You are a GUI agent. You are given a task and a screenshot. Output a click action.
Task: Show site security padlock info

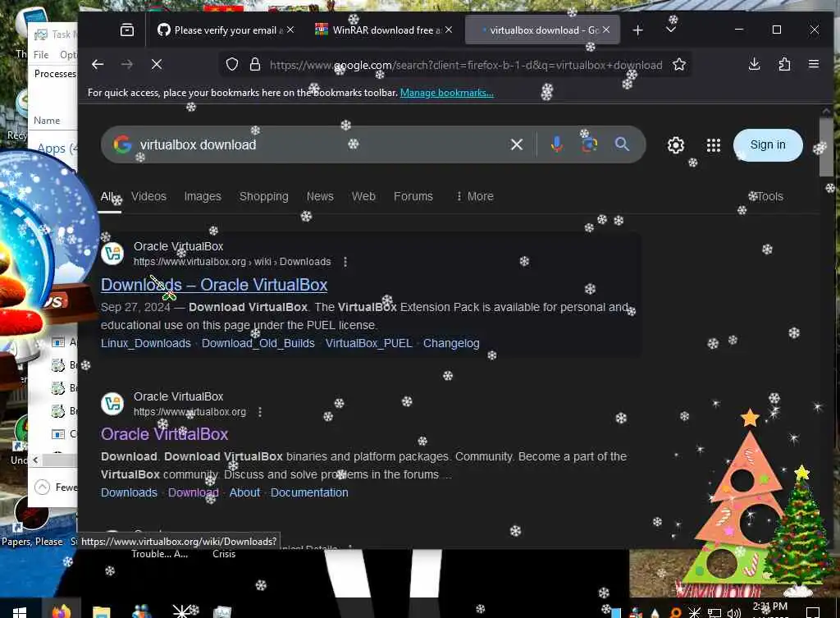[255, 65]
